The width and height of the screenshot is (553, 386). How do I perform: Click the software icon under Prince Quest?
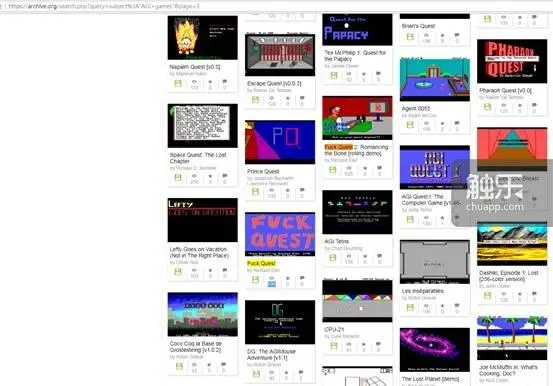(256, 192)
